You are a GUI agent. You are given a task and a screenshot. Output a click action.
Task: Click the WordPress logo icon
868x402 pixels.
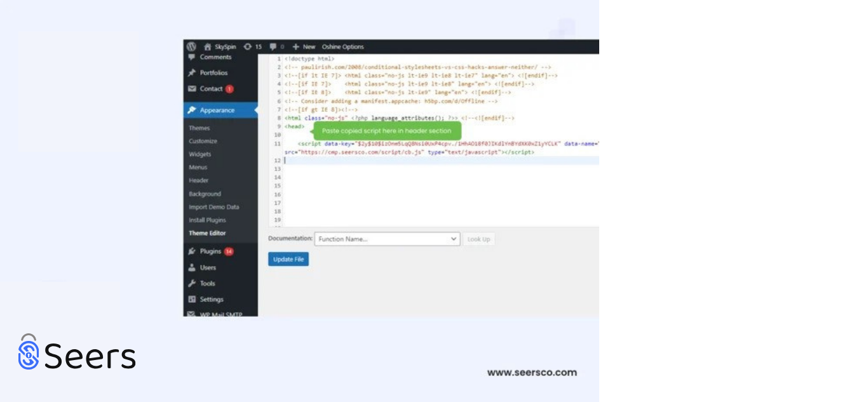coord(191,46)
